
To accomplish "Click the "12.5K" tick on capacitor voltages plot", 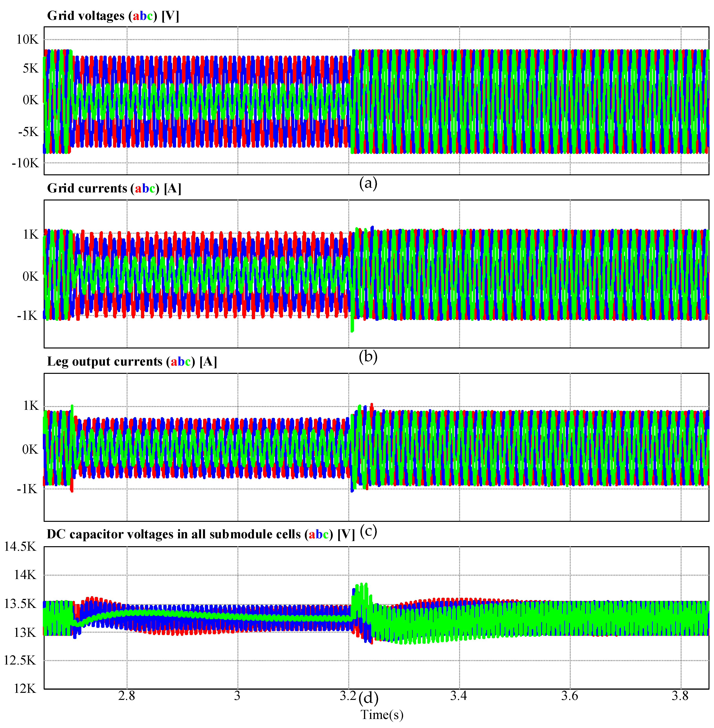I will [x=20, y=661].
